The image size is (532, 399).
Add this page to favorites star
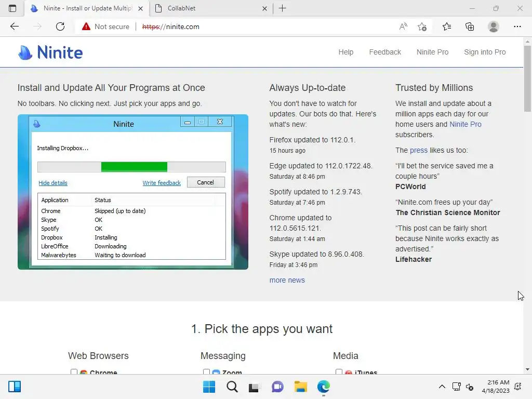pyautogui.click(x=422, y=26)
